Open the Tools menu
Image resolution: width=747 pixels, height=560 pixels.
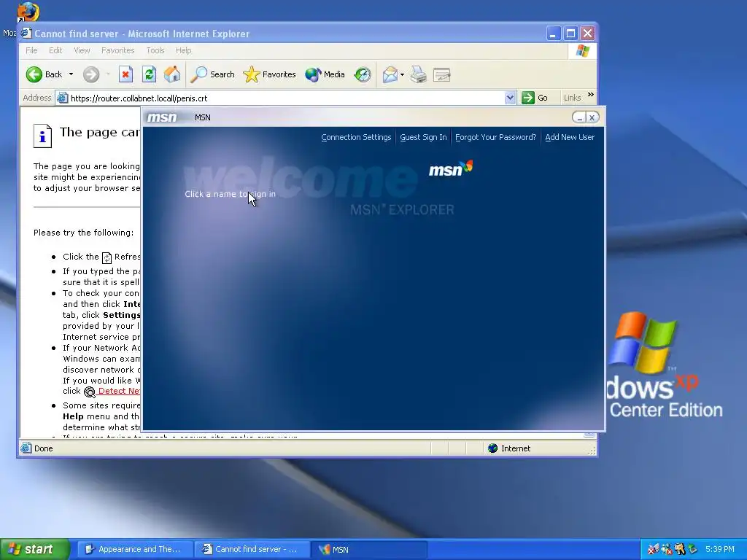pyautogui.click(x=155, y=50)
